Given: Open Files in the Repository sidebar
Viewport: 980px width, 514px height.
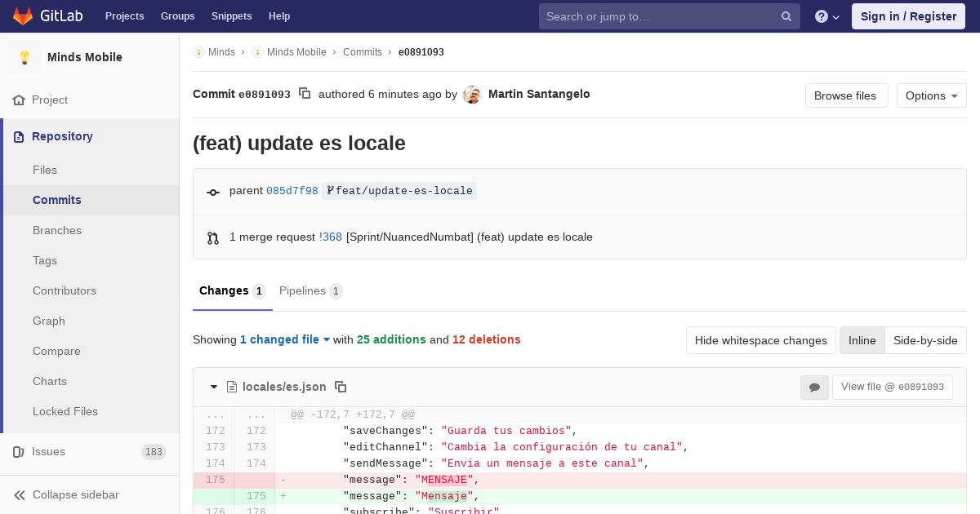Looking at the screenshot, I should [x=45, y=170].
